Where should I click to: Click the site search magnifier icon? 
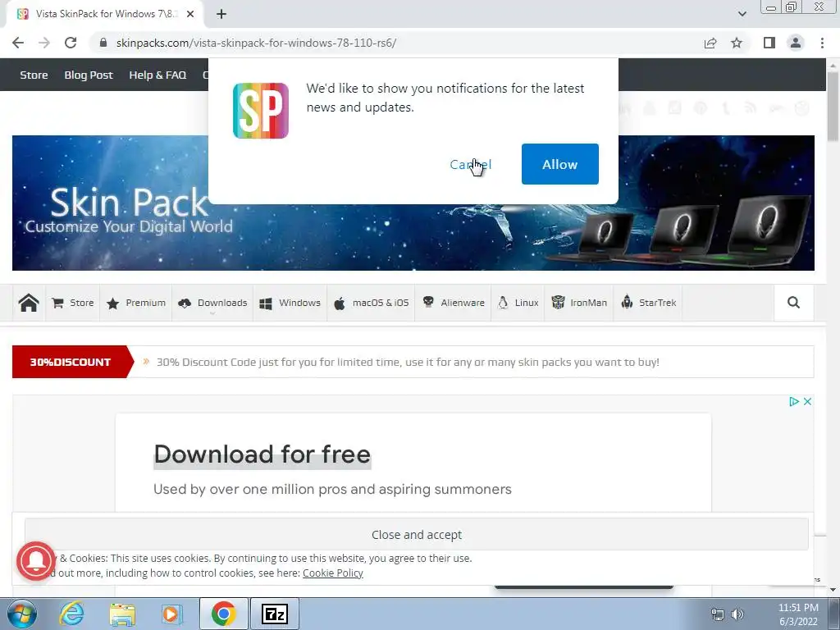pos(793,303)
